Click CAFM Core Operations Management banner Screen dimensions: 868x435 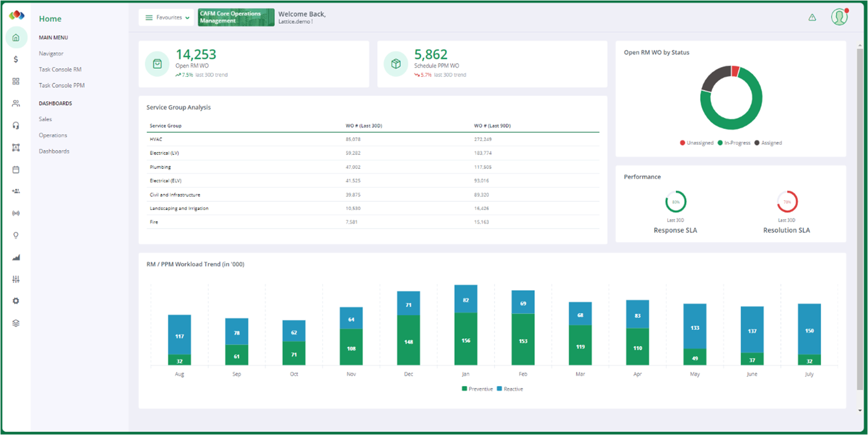[236, 17]
